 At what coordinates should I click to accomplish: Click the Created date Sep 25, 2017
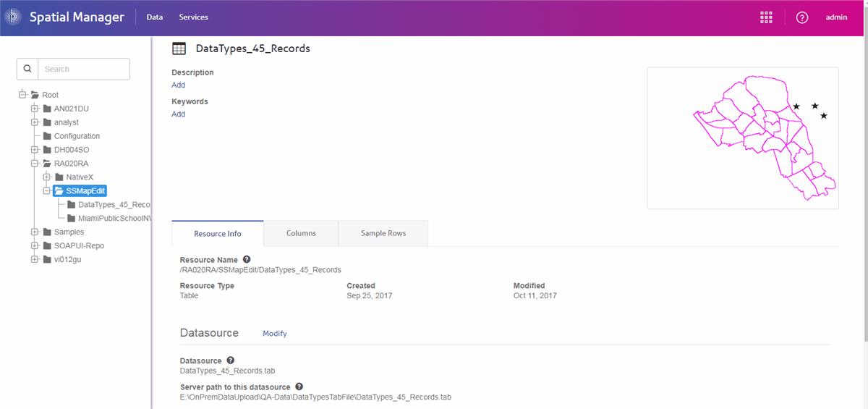click(x=370, y=295)
